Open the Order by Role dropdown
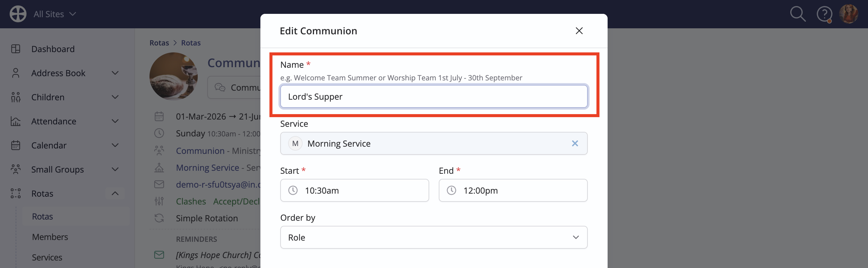Viewport: 868px width, 268px height. click(434, 237)
